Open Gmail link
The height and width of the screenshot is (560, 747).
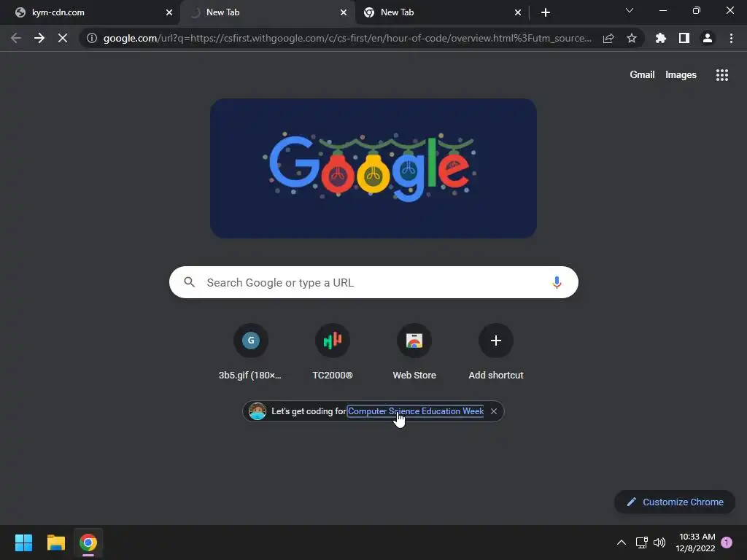(642, 75)
